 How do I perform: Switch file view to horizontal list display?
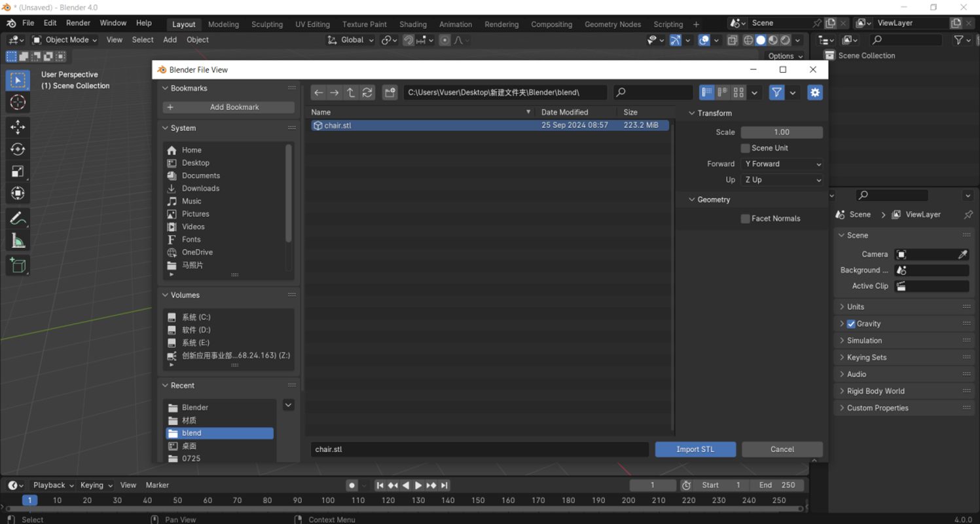723,92
